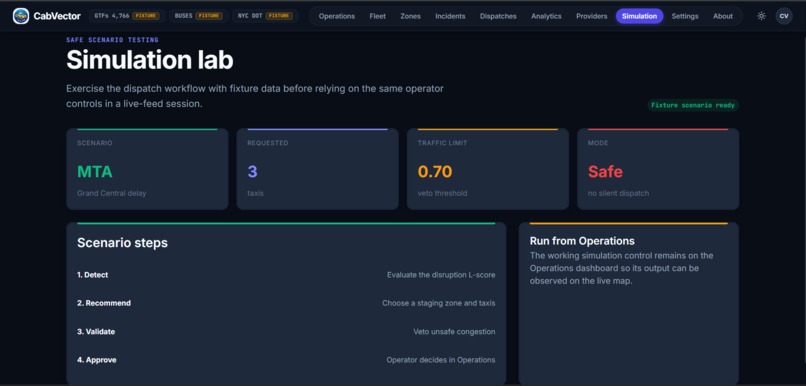
Task: Click the veto threshold caption
Action: [443, 193]
